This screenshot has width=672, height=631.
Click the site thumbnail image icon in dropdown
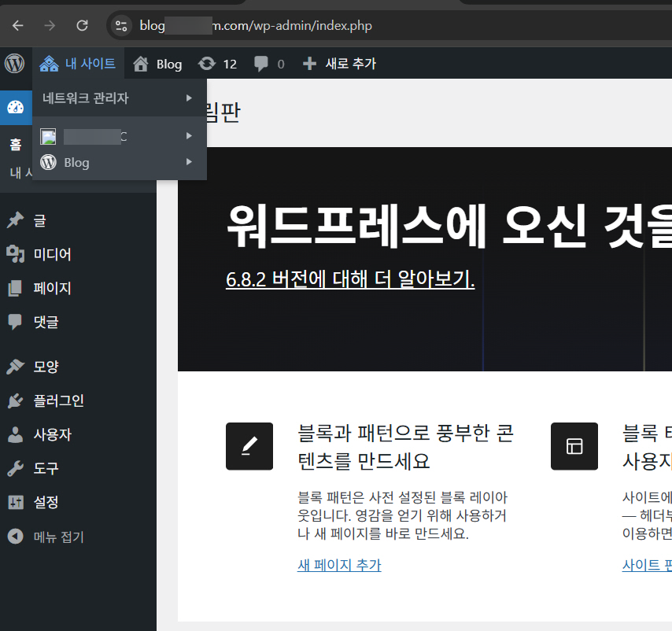48,136
